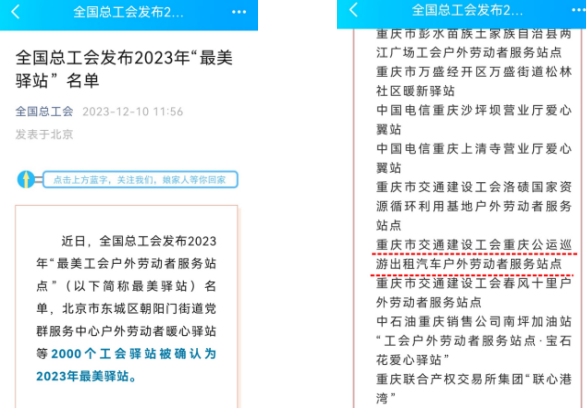Tap the entry 中国电信重庆沙坪坝营业厅爱心

click(x=474, y=110)
